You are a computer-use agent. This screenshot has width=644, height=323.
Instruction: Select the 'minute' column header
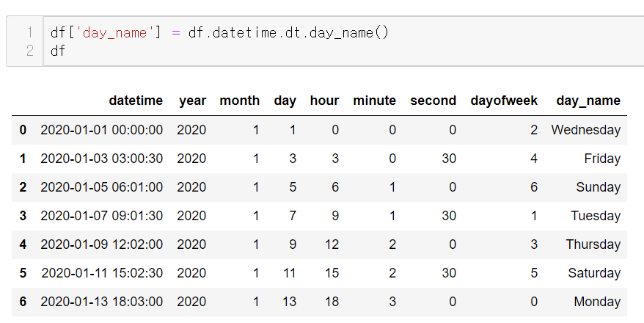click(x=374, y=101)
